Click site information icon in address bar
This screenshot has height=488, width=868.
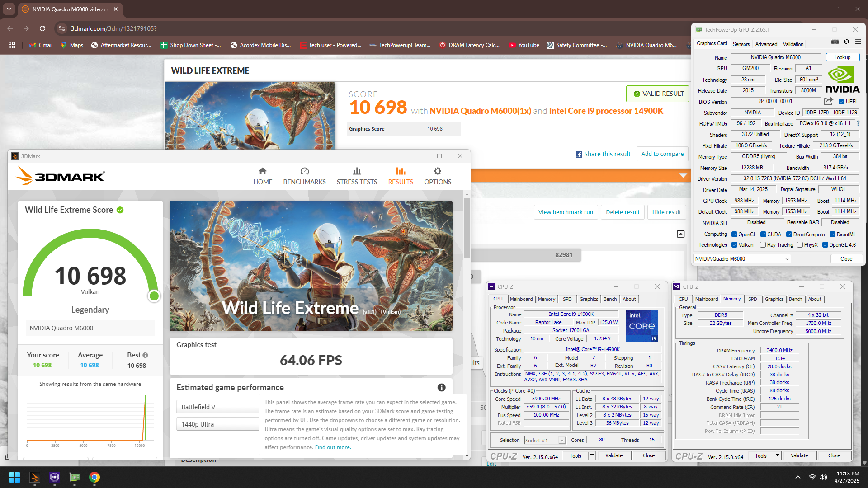[62, 28]
